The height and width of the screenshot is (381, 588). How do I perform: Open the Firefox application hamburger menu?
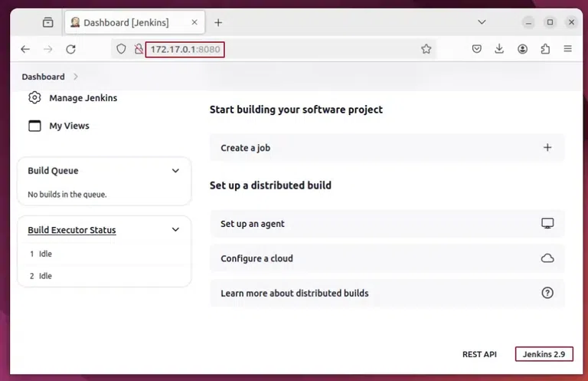pos(568,49)
